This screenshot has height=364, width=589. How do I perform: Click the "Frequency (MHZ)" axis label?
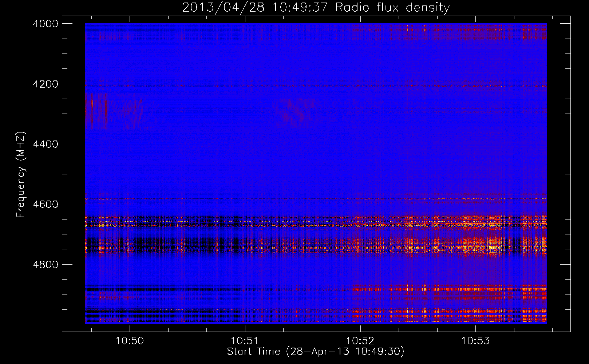click(21, 175)
